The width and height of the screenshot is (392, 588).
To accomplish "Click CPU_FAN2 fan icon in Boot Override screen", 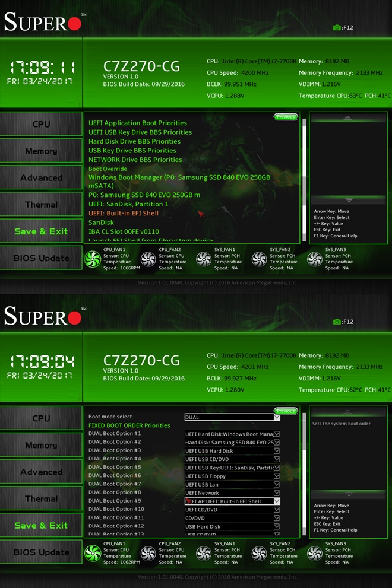I will (148, 259).
